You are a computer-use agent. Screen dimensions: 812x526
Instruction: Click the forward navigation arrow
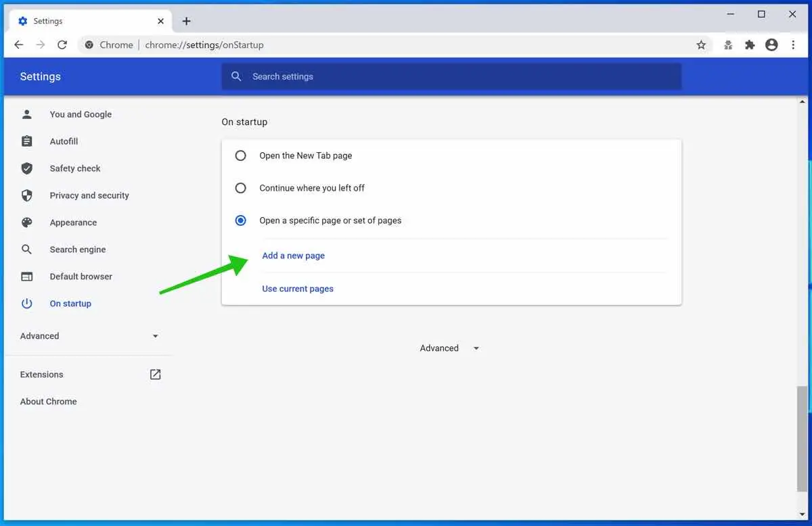pos(41,45)
